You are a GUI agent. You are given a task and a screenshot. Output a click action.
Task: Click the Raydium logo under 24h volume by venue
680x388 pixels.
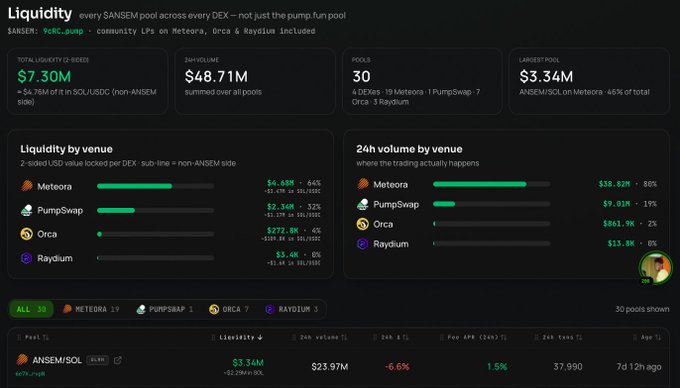[x=363, y=244]
